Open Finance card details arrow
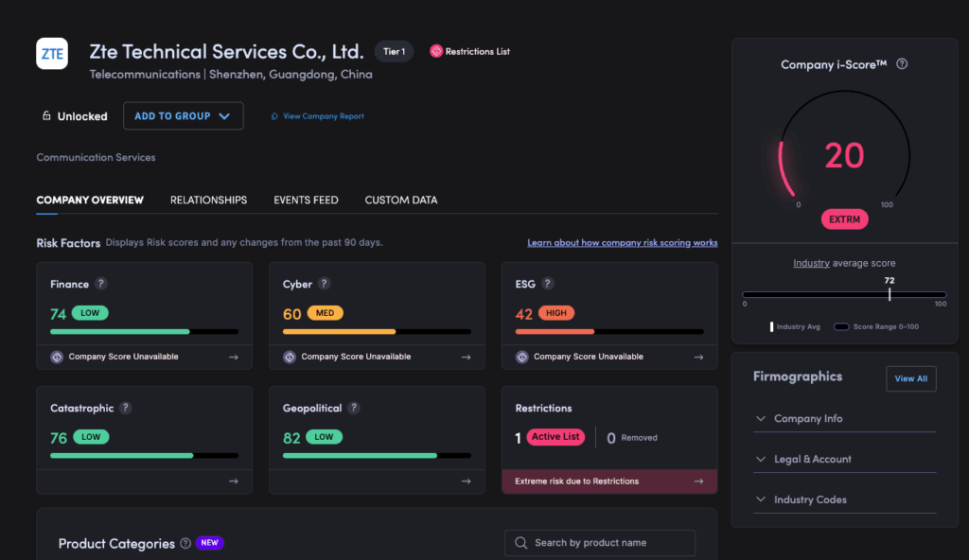The width and height of the screenshot is (969, 560). point(234,358)
